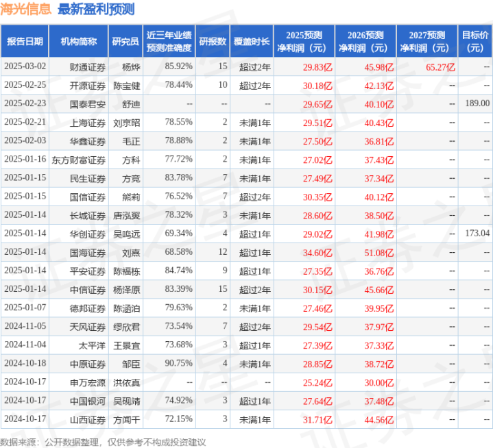
Task: Click the 2025-02-23 report date
Action: tap(25, 103)
